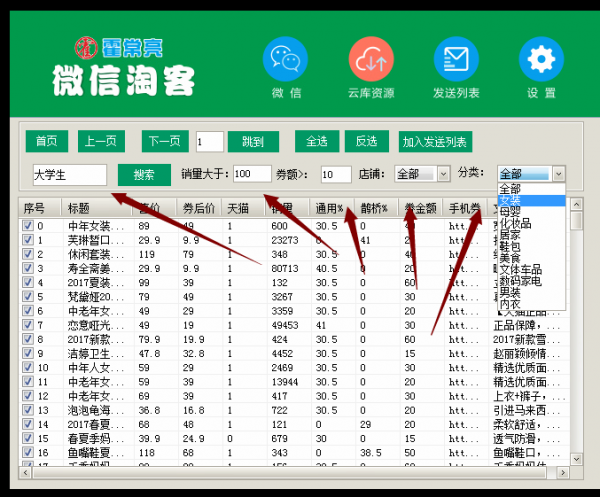
Task: Sort by the 序号 column header
Action: 40,208
